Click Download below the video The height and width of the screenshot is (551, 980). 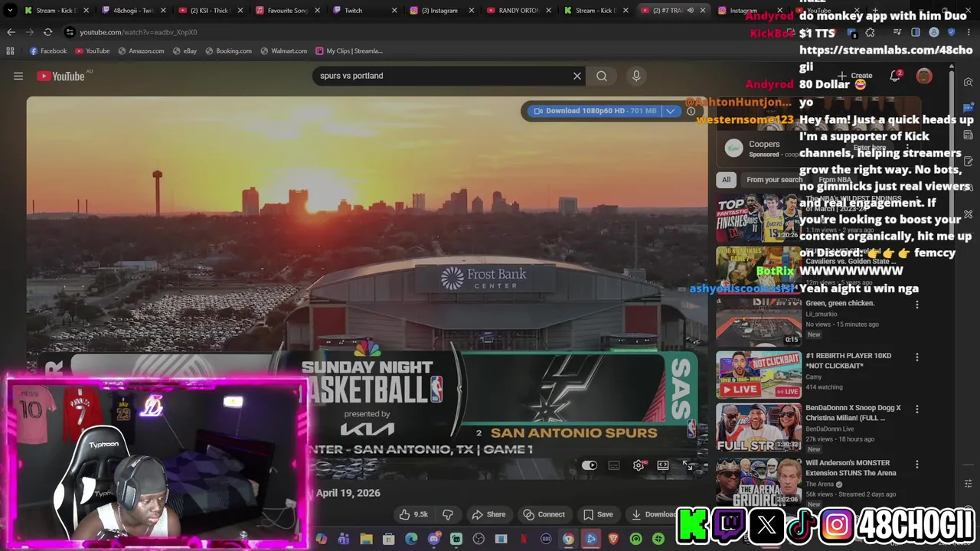(x=652, y=514)
